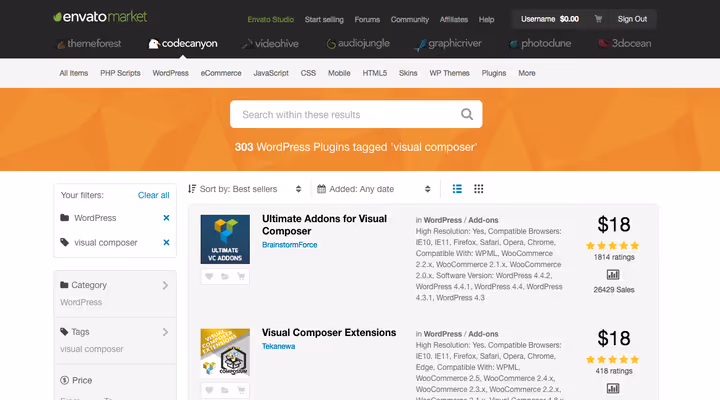Favorite Ultimate Addons for Visual Composer
Image resolution: width=720 pixels, height=400 pixels.
[x=209, y=276]
